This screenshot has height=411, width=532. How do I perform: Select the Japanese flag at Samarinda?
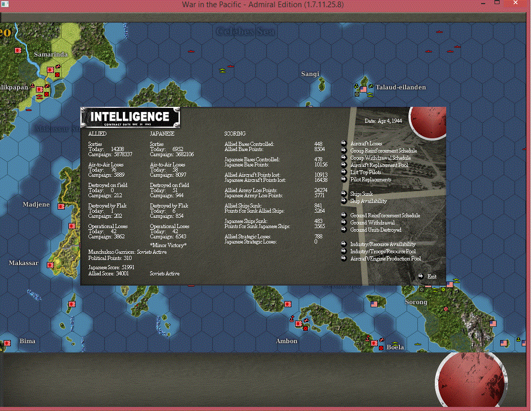point(50,70)
